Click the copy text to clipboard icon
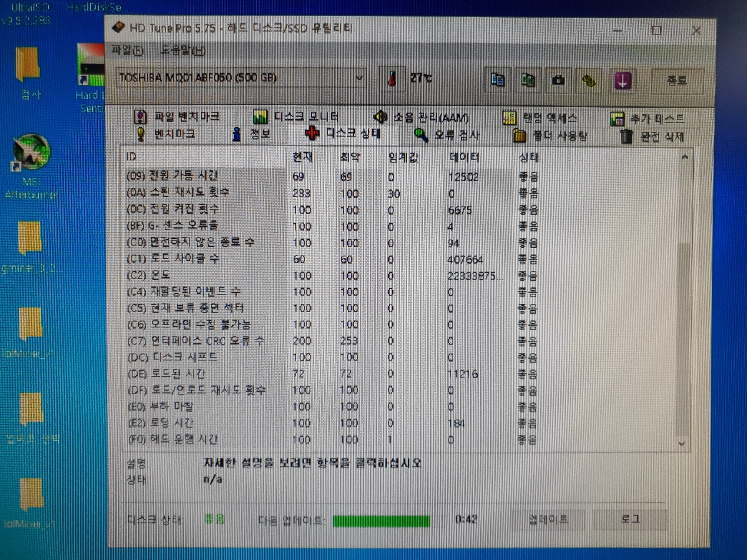The width and height of the screenshot is (747, 560). coord(497,80)
